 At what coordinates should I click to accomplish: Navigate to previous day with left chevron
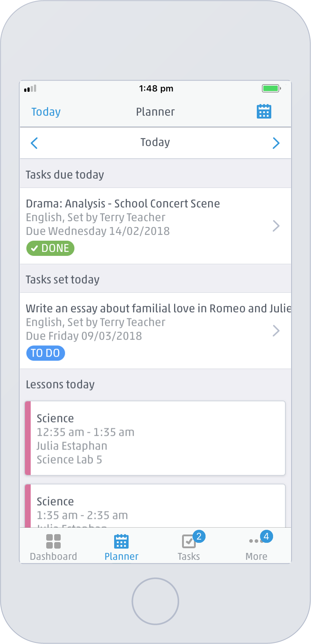click(34, 143)
